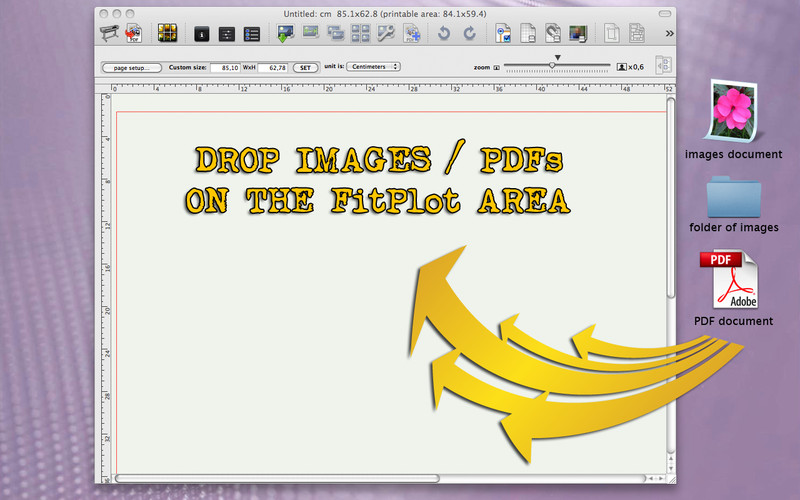Screen dimensions: 800x500
Task: Click the vertical scrollbar down arrow
Action: [670, 469]
